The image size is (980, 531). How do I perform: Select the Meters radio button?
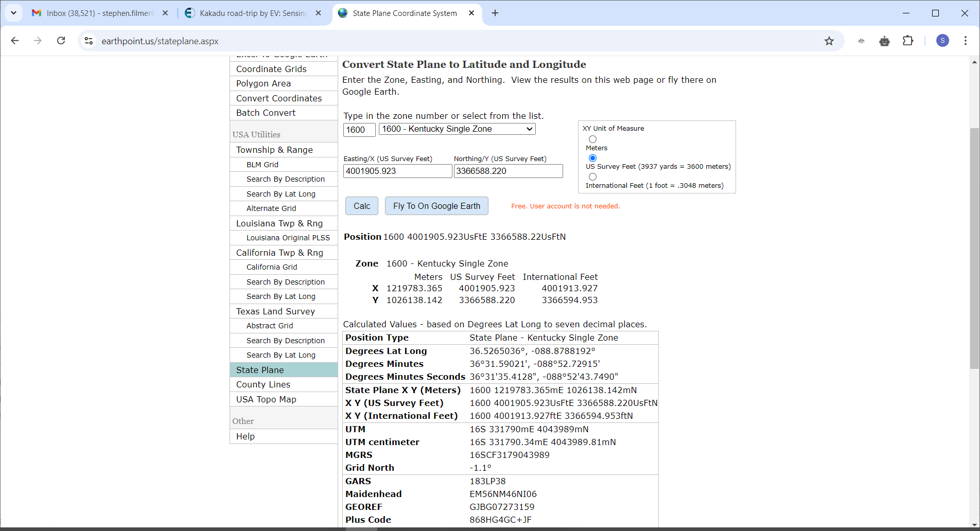tap(592, 139)
